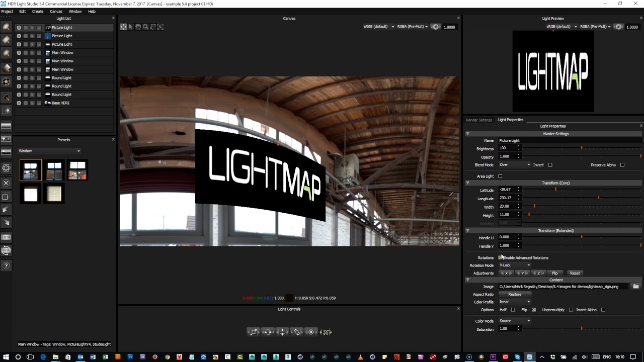644x362 pixels.
Task: Collapse the Transform (Core) section
Action: click(467, 183)
